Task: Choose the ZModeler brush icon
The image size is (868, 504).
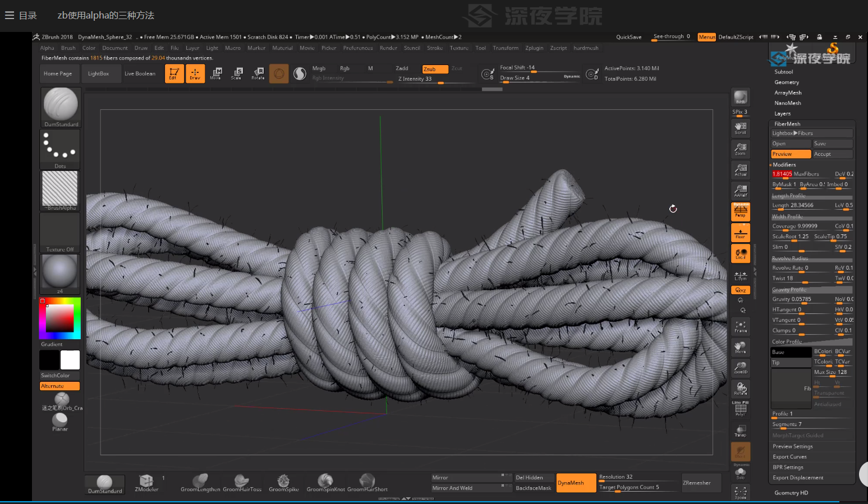Action: (x=146, y=483)
